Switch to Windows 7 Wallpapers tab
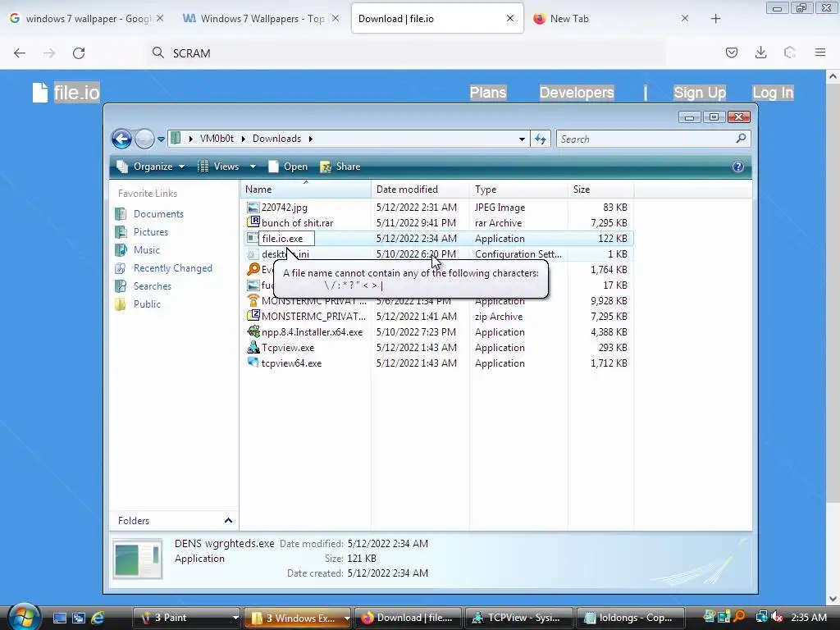Viewport: 840px width, 630px height. tap(260, 19)
